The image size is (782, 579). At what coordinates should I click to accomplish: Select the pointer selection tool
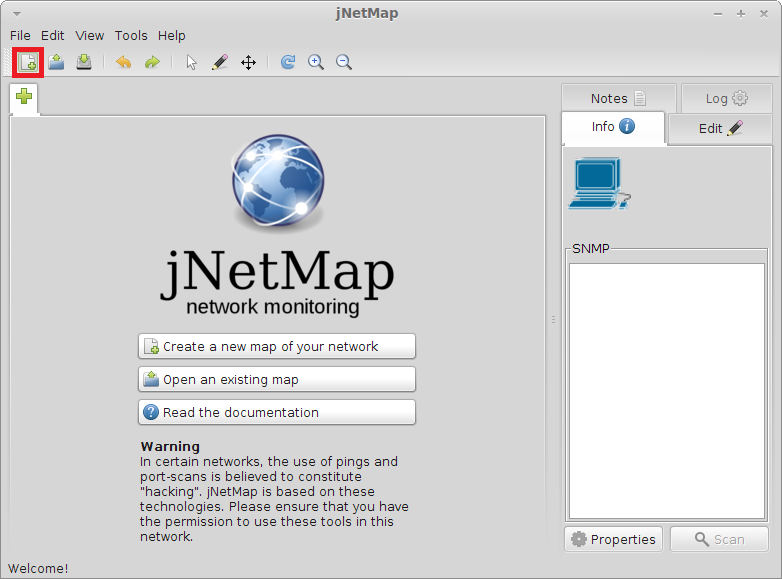pyautogui.click(x=192, y=62)
